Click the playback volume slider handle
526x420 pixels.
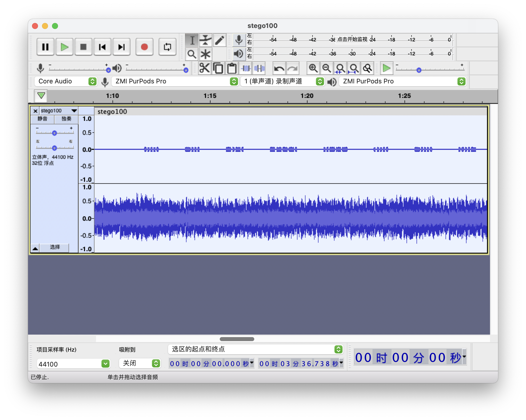click(186, 70)
